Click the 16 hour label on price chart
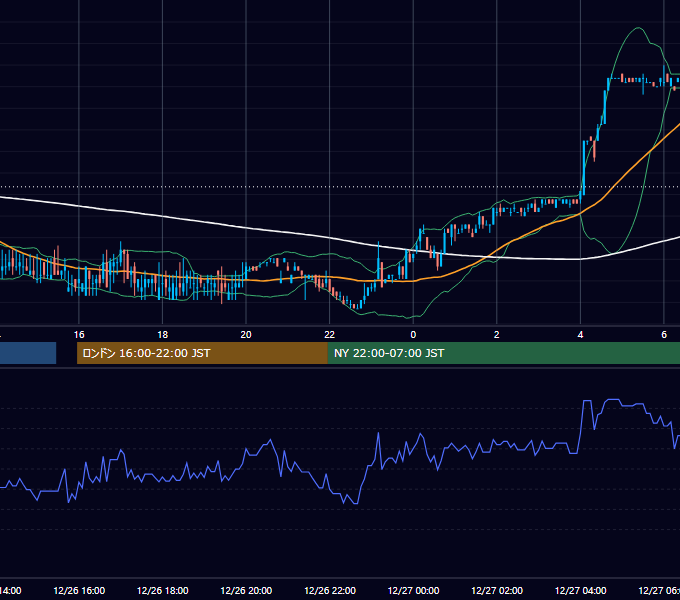Image resolution: width=680 pixels, height=600 pixels. [x=79, y=335]
